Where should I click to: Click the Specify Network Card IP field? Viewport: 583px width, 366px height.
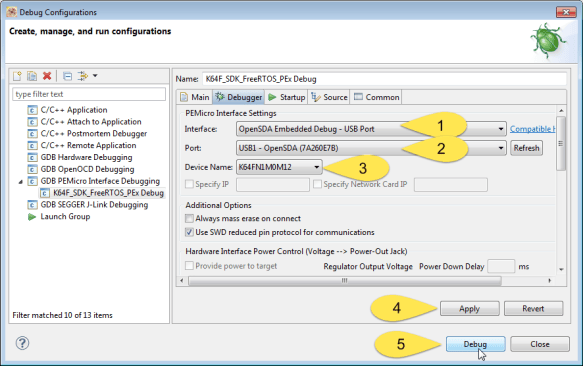tap(451, 184)
